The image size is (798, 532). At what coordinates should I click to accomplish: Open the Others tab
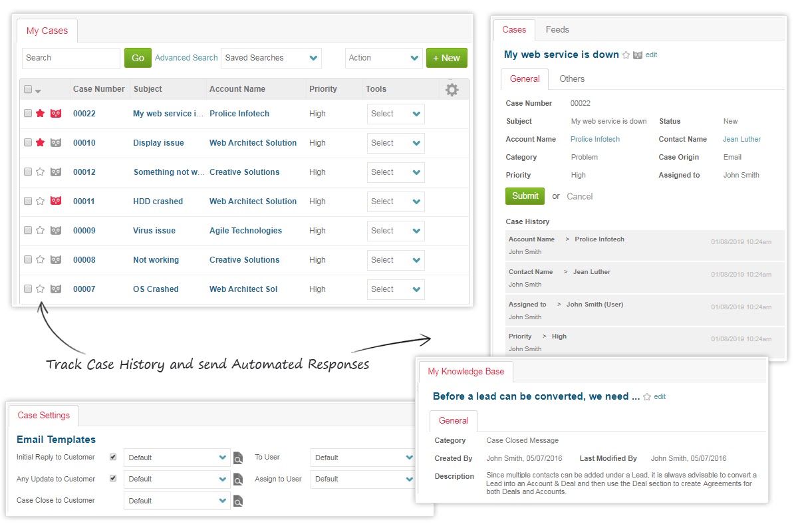pos(571,79)
